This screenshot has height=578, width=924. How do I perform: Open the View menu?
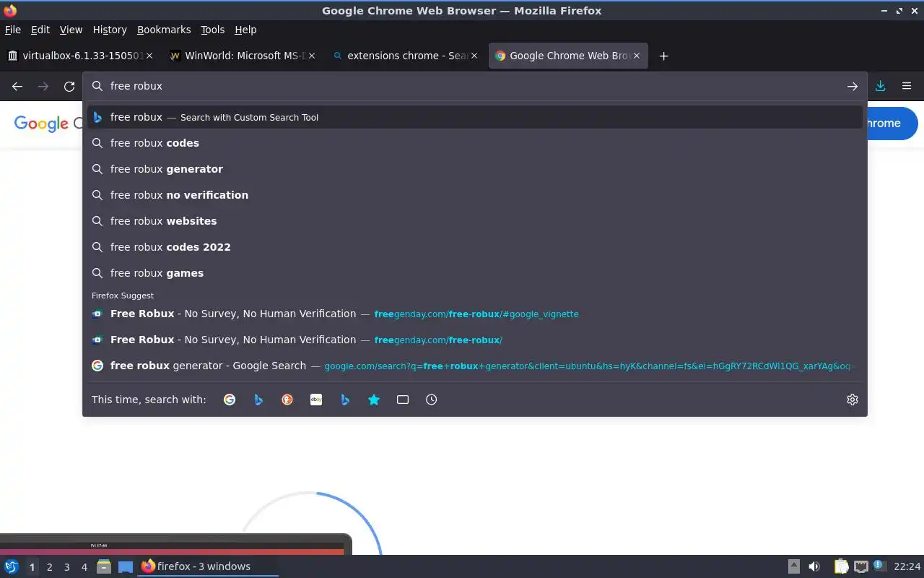(71, 30)
